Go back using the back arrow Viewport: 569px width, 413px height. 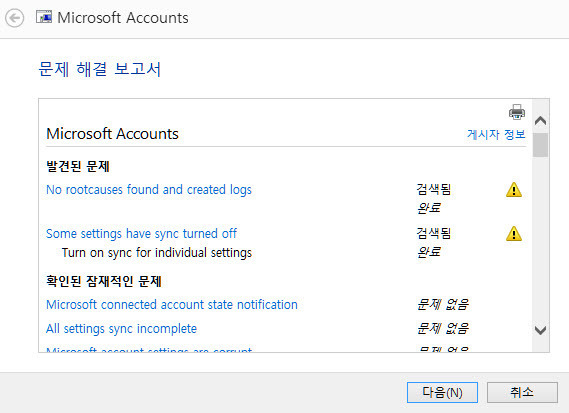[15, 18]
